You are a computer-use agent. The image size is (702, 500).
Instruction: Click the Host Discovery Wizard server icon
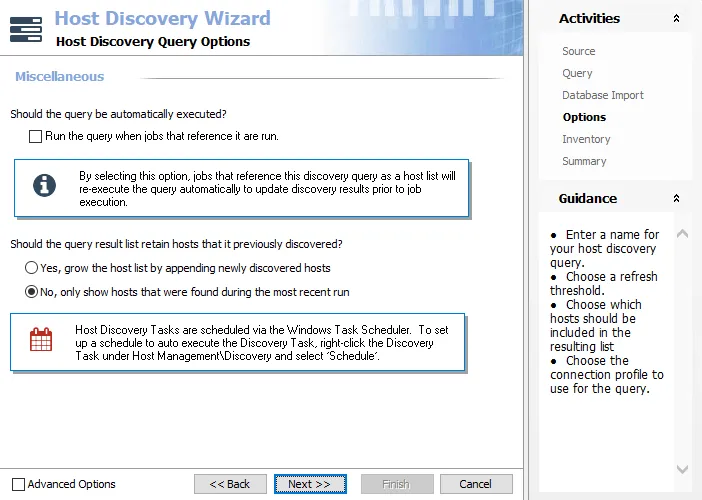26,30
